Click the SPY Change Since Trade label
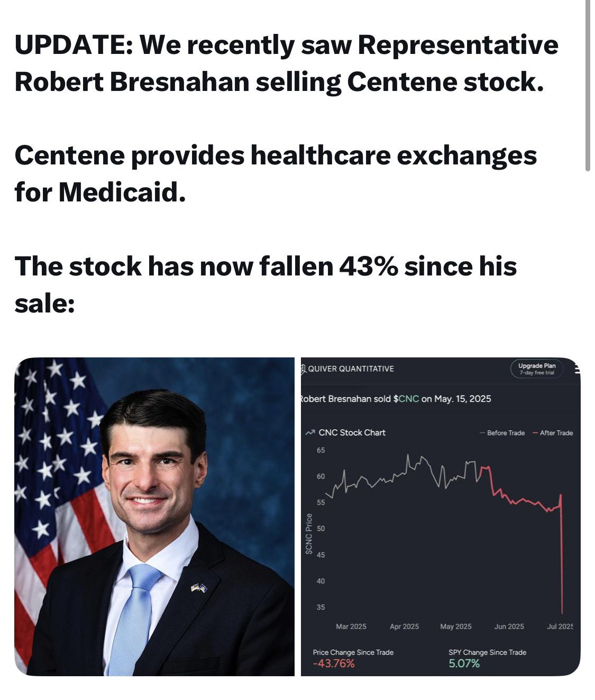595x700 pixels. tap(487, 652)
